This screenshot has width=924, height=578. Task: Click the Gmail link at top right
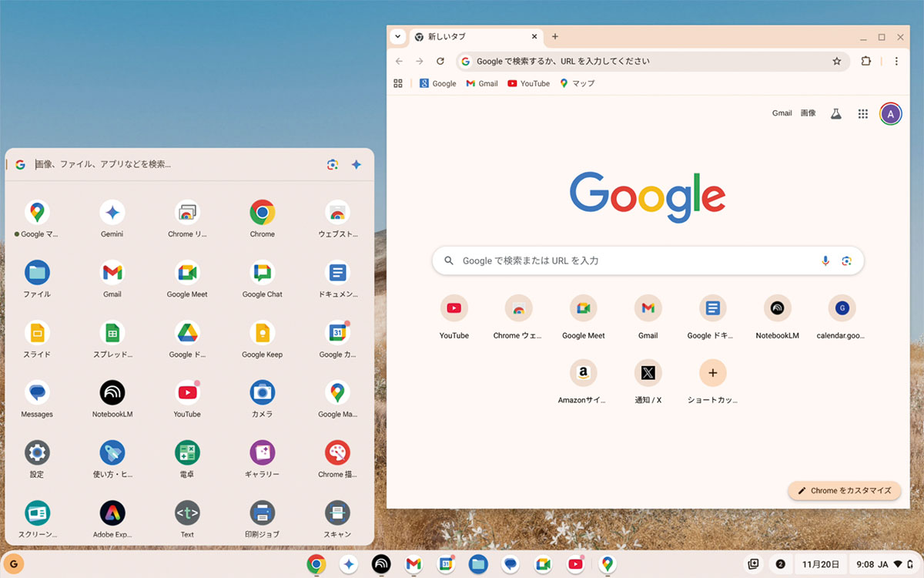pyautogui.click(x=782, y=113)
